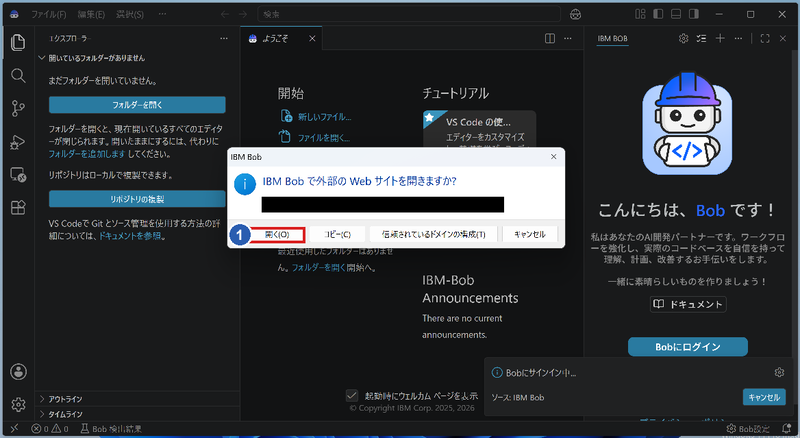Open IBM BOB panel more actions ellipsis

[738, 38]
